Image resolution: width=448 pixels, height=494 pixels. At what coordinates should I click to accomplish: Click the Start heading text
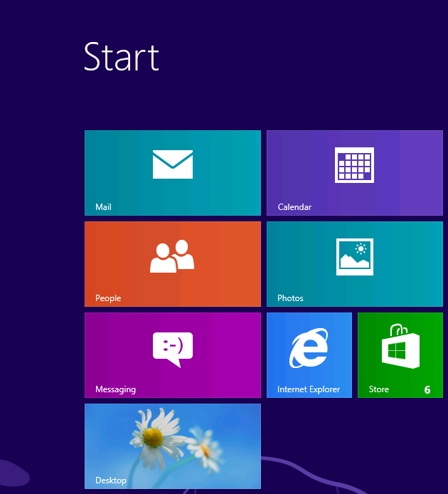click(122, 58)
